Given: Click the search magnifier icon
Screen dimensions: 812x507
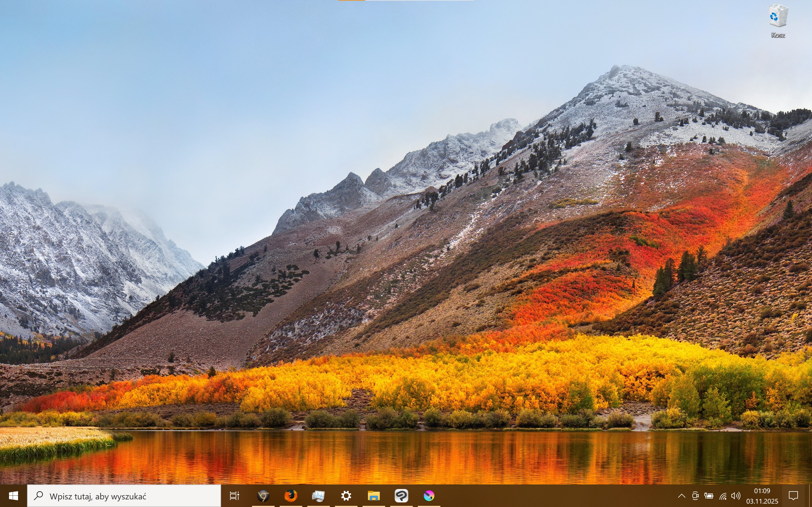Looking at the screenshot, I should click(39, 495).
